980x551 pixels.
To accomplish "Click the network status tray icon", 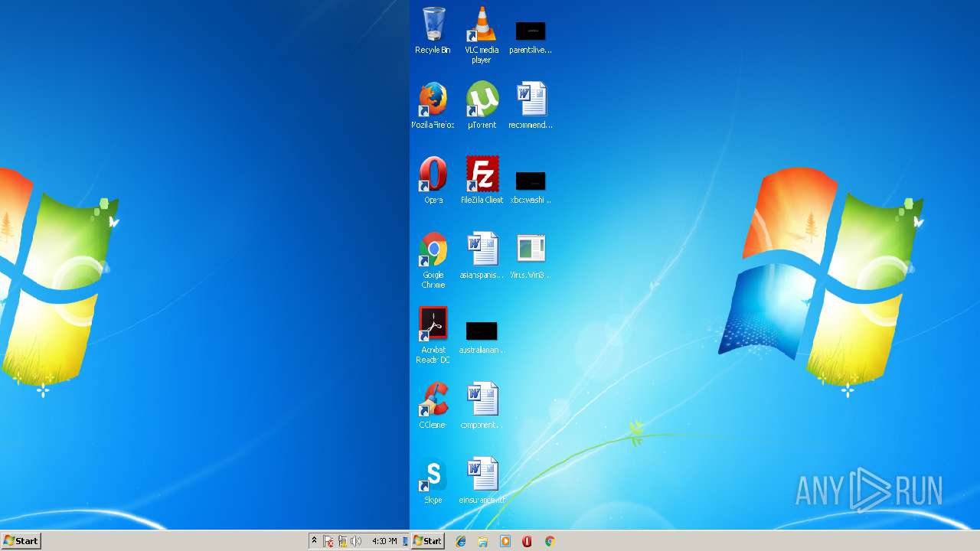I will pos(342,541).
